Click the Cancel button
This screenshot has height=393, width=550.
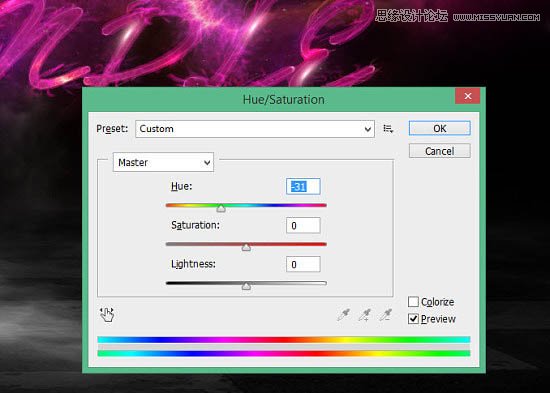coord(440,151)
